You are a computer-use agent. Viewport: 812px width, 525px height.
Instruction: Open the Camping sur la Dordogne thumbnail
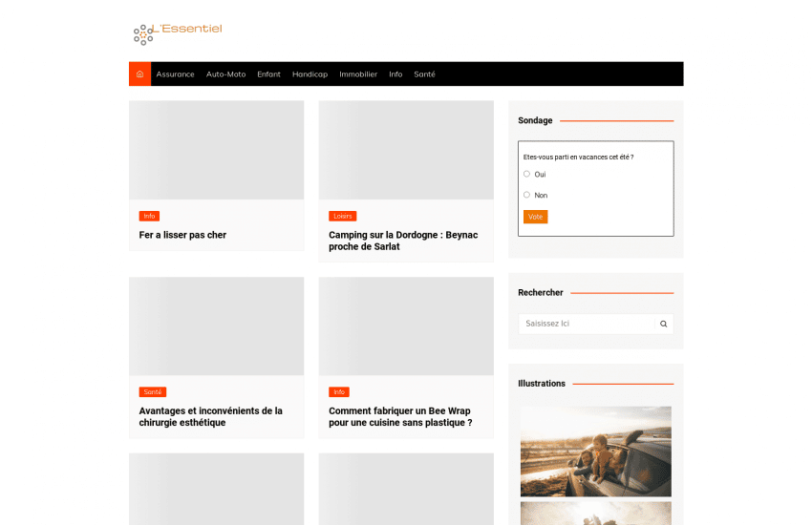tap(406, 150)
